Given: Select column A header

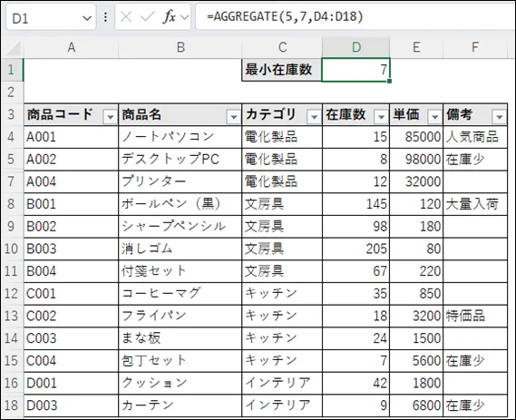Looking at the screenshot, I should point(71,48).
